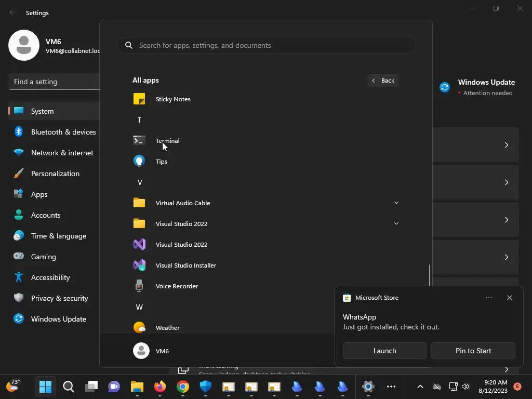Open network status tray icon
Image resolution: width=532 pixels, height=399 pixels.
[x=453, y=387]
